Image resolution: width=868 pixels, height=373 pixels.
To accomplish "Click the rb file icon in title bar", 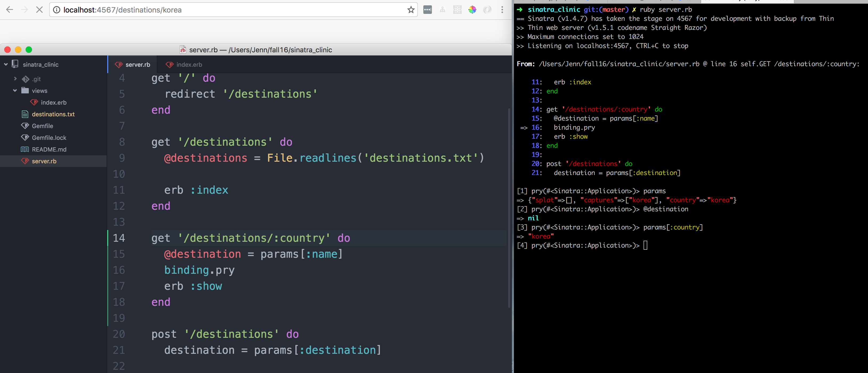I will tap(183, 50).
